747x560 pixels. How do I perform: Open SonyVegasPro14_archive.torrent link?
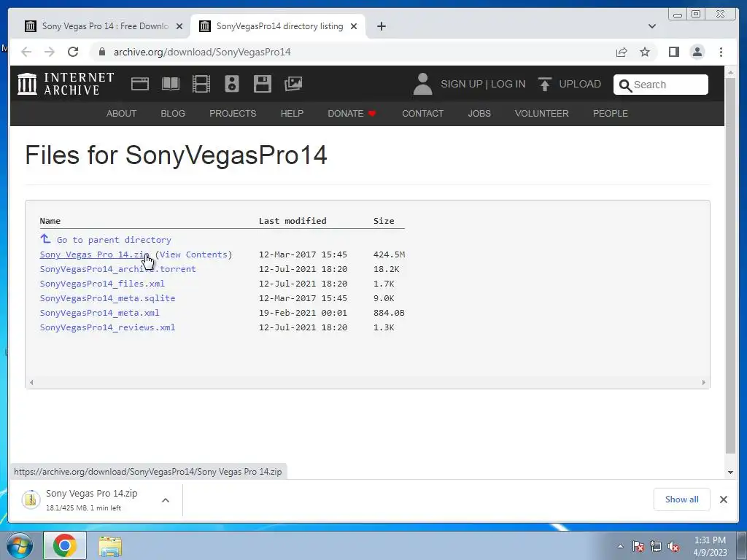[117, 269]
